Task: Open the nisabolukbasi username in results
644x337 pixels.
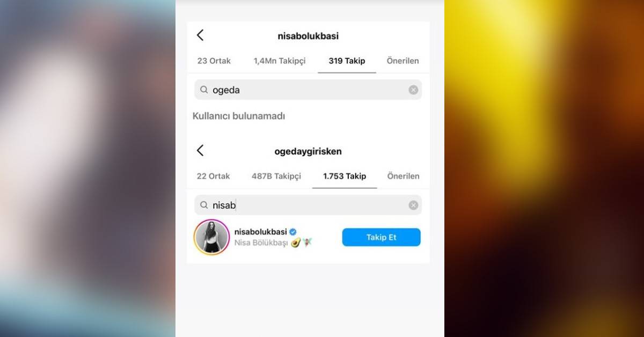Action: point(261,232)
